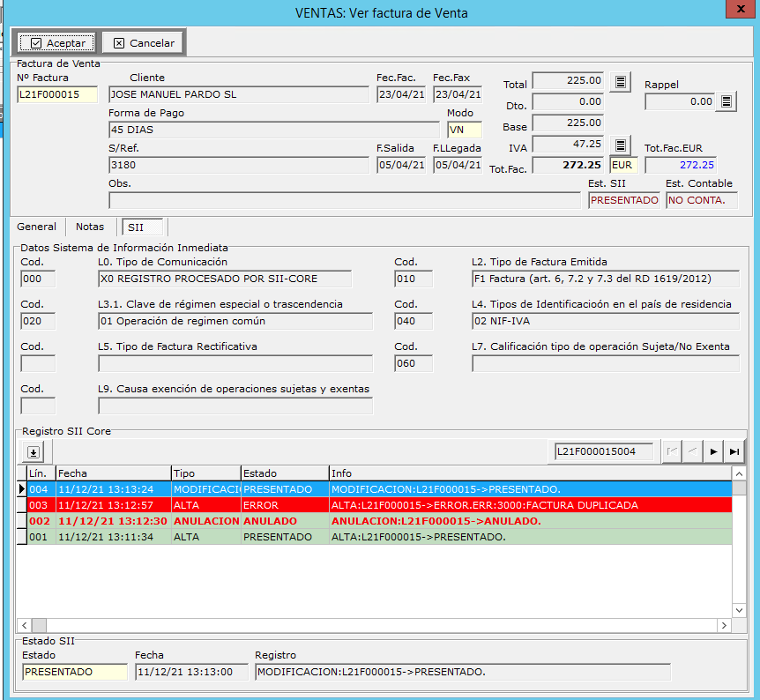Viewport: 760px width, 700px height.
Task: Click the Rappel details icon
Action: (726, 102)
